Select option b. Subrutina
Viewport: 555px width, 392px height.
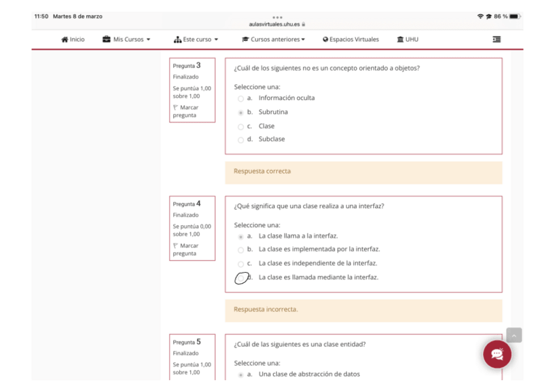241,113
